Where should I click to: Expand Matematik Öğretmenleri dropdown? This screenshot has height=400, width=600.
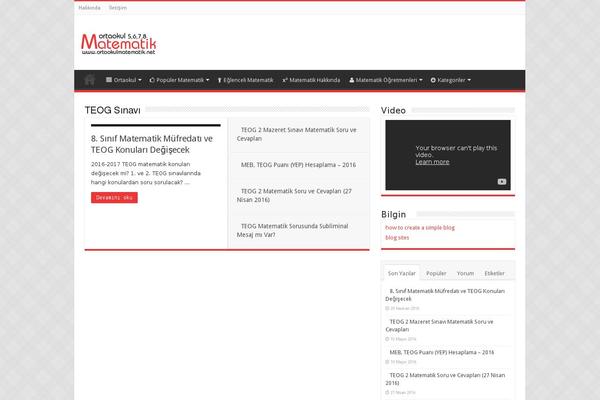point(386,80)
